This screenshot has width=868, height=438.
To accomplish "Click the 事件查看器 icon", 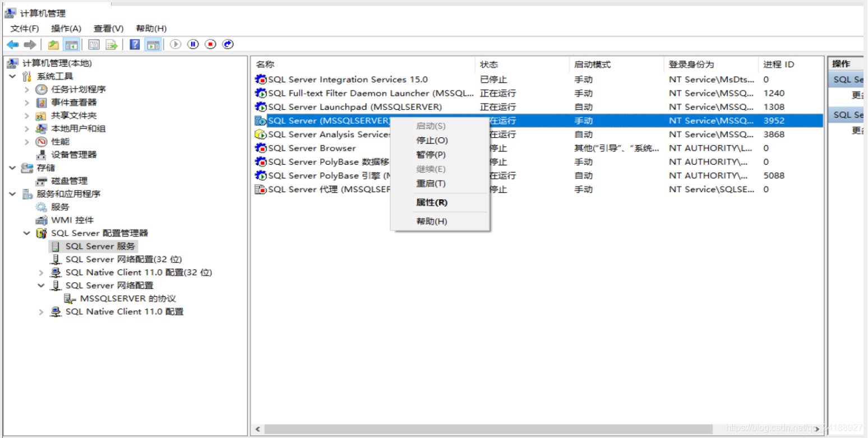I will 41,102.
